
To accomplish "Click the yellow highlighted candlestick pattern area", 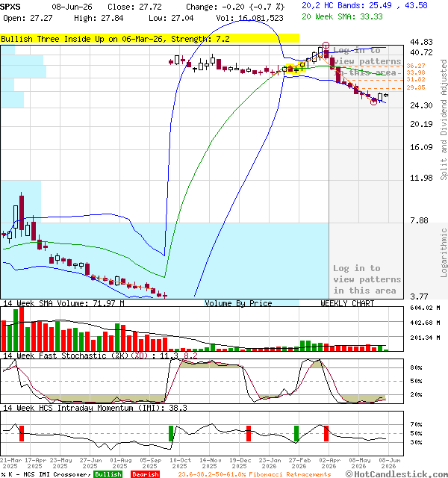I will click(296, 69).
